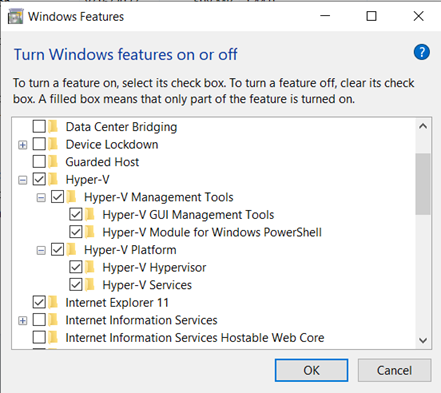This screenshot has width=441, height=393.
Task: Click OK to apply feature changes
Action: (311, 370)
